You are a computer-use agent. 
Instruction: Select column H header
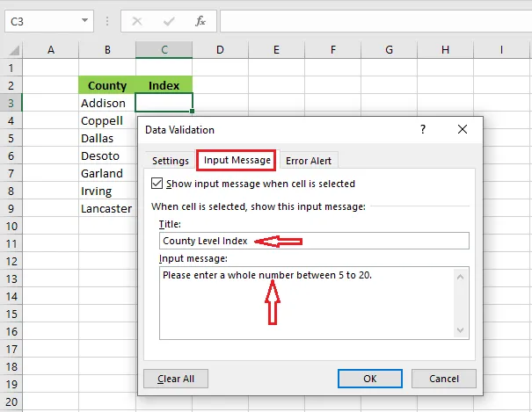pos(446,50)
